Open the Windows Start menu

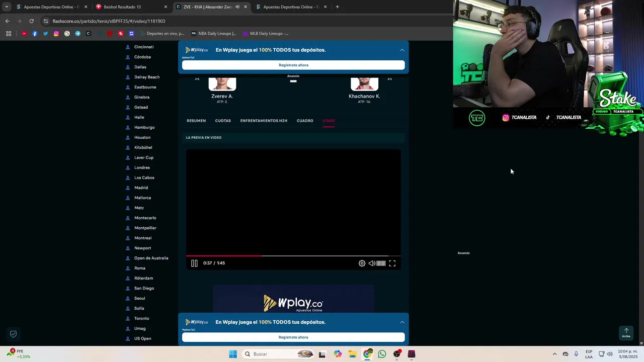coord(233,354)
